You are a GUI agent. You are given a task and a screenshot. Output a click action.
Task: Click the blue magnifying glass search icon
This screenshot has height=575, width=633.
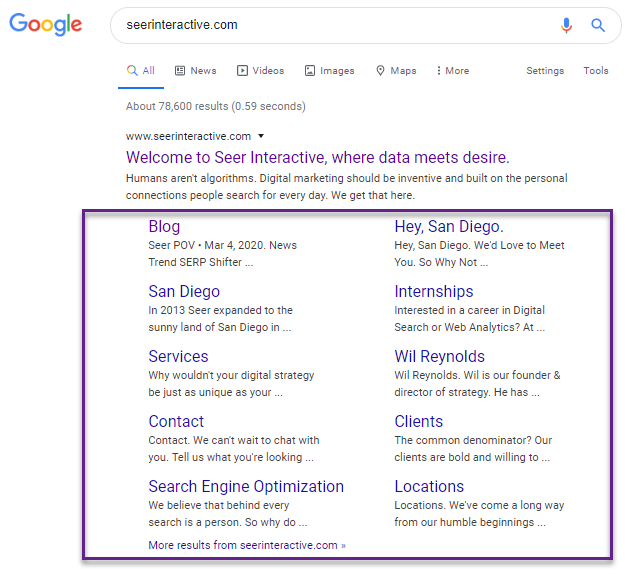tap(598, 25)
